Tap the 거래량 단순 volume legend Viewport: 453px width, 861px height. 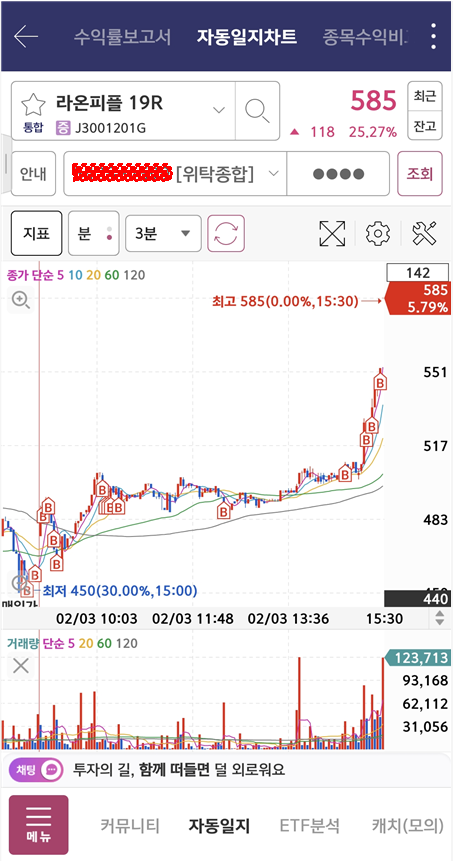(x=72, y=643)
